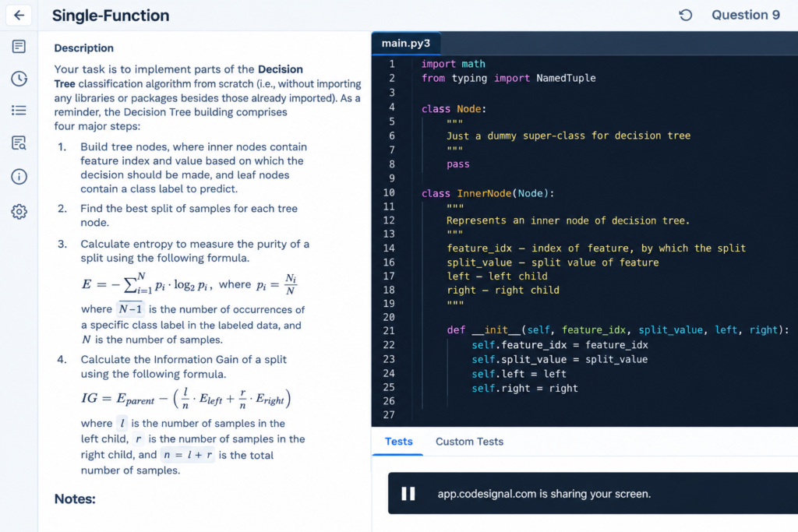The height and width of the screenshot is (532, 798).
Task: Click the 'feature_idx – index of feature' comment line
Action: click(x=596, y=248)
